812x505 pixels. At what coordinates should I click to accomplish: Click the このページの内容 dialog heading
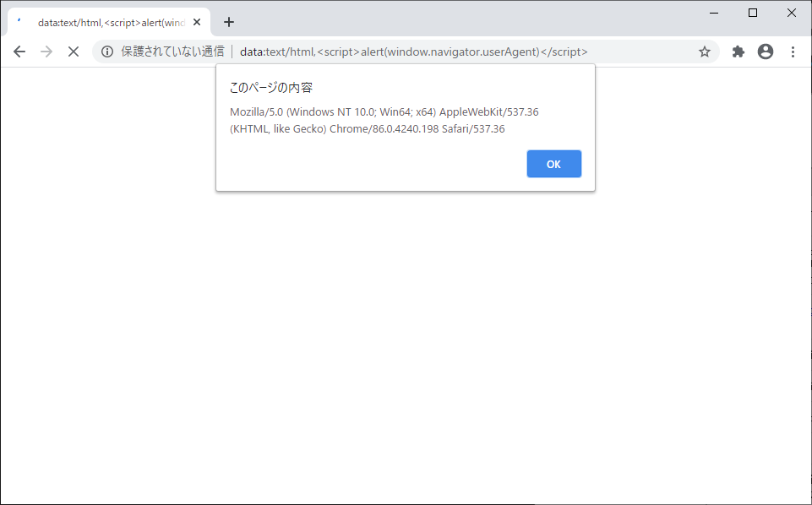[271, 88]
